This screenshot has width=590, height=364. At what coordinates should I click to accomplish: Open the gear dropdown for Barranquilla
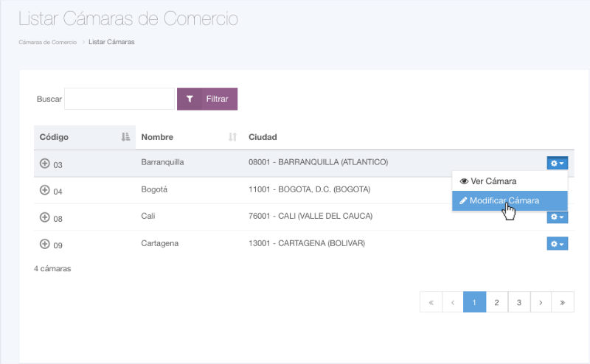(x=557, y=163)
